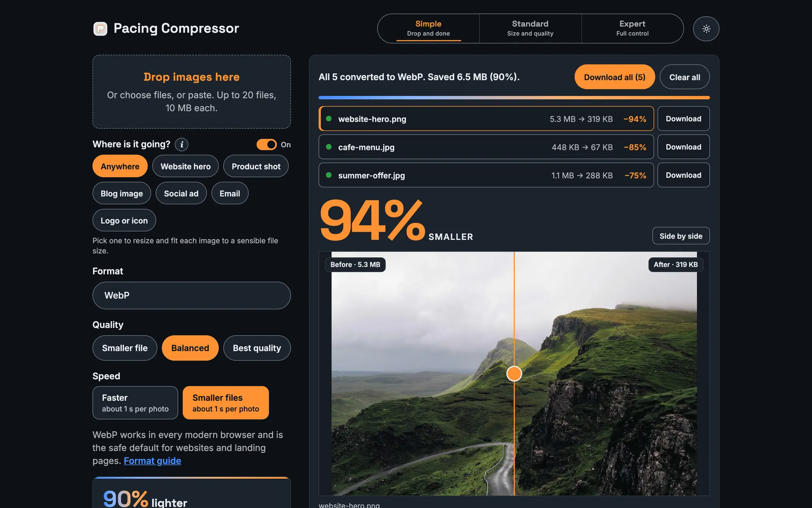
Task: Open the info icon beside Where is it going
Action: tap(181, 144)
